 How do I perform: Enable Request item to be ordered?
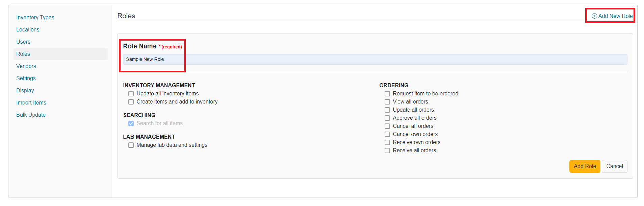click(x=387, y=93)
